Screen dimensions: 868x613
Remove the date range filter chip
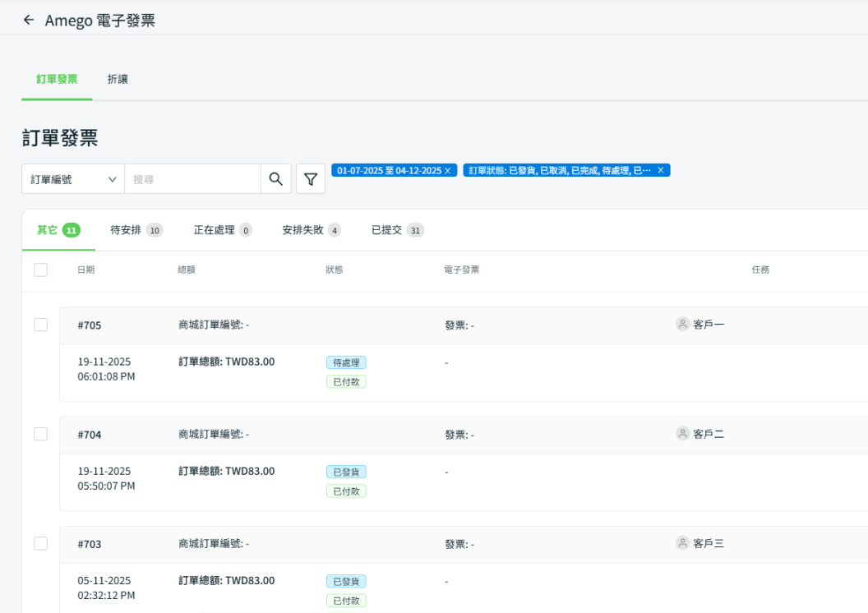pyautogui.click(x=448, y=170)
